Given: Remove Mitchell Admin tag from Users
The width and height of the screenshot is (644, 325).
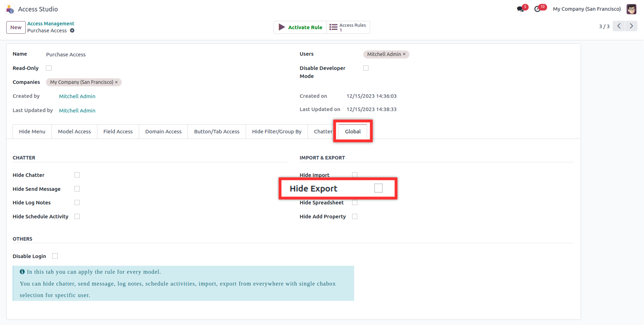Looking at the screenshot, I should (404, 54).
